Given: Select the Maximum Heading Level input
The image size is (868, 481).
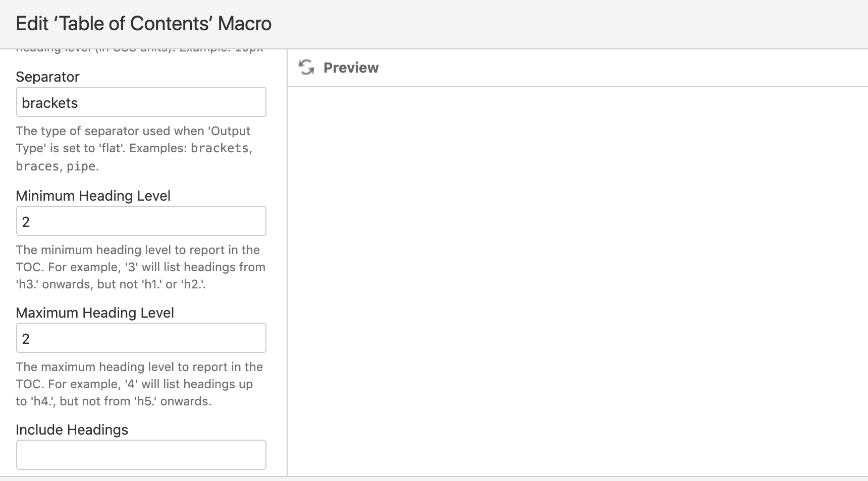Looking at the screenshot, I should [141, 338].
